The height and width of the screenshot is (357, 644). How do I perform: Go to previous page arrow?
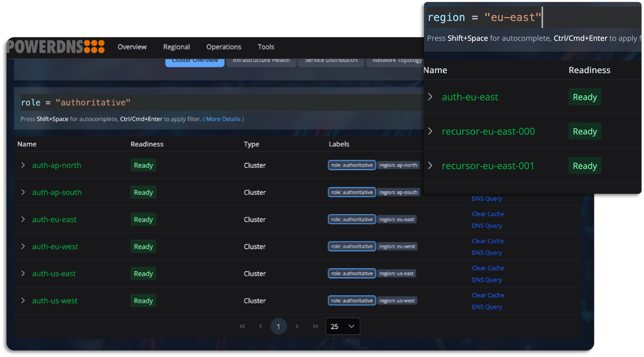tap(260, 326)
